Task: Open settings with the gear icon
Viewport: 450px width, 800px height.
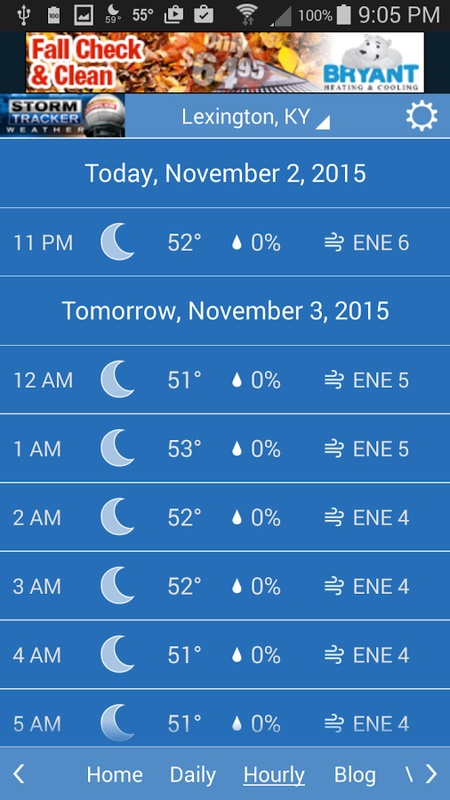Action: tap(421, 116)
